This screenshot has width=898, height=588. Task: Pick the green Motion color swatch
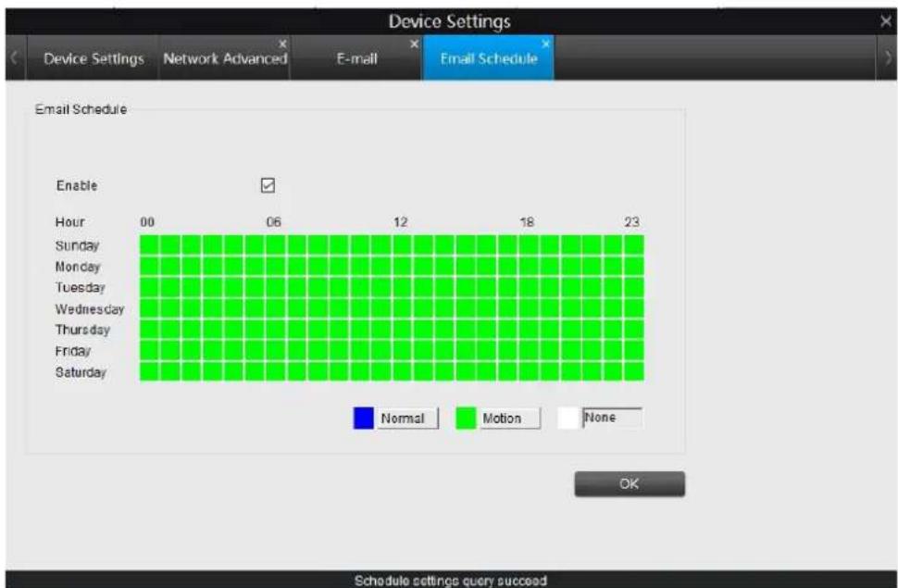pos(466,419)
